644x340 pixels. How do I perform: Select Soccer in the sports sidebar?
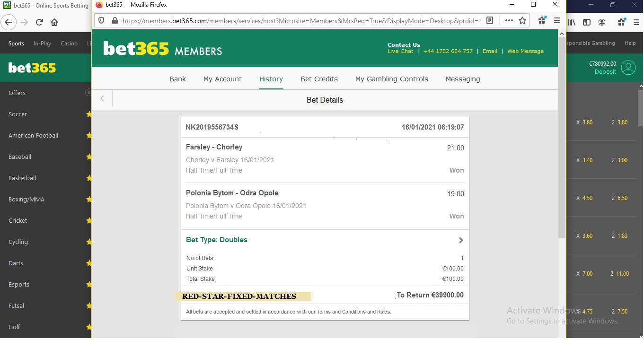coord(18,114)
